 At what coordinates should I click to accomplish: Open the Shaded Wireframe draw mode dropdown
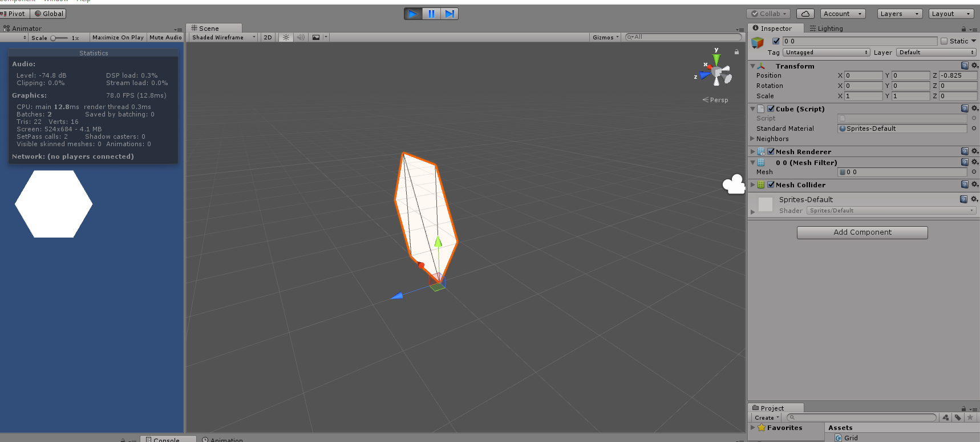coord(224,37)
